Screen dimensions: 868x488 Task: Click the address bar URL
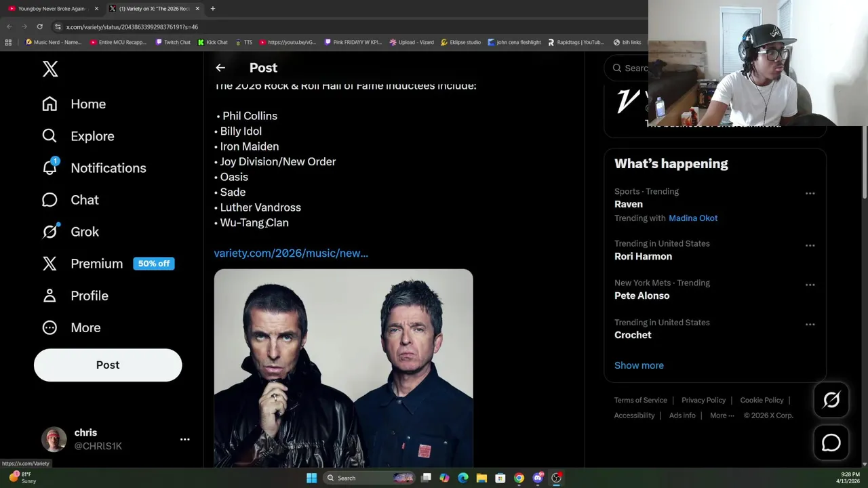click(x=132, y=27)
